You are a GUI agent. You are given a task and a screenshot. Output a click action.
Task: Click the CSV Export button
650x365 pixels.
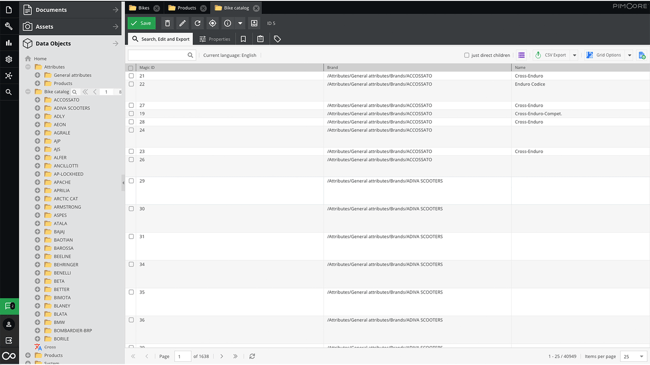(x=551, y=55)
